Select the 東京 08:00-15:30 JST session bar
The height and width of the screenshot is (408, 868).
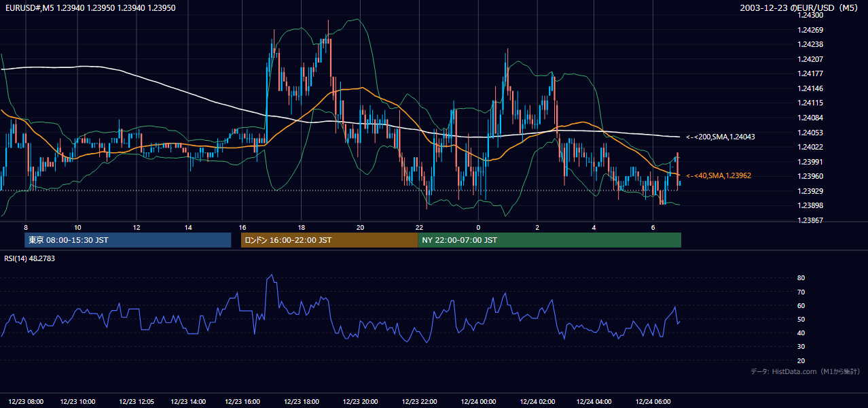click(x=128, y=240)
